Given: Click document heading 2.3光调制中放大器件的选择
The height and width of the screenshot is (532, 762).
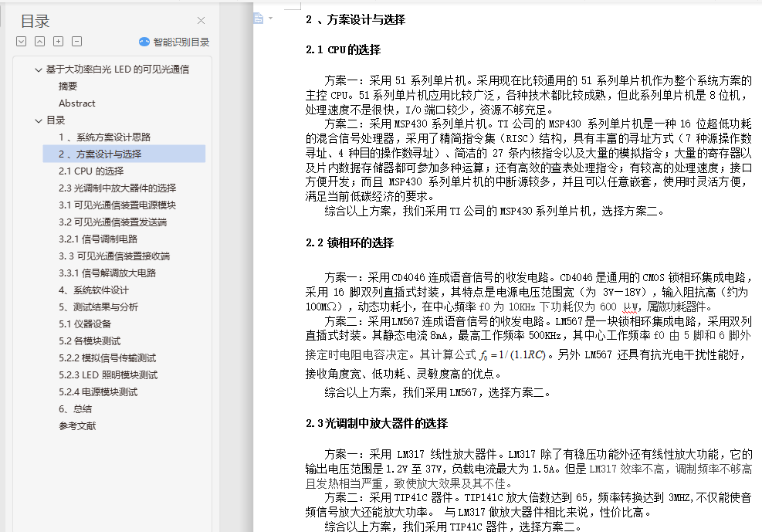Looking at the screenshot, I should (377, 423).
